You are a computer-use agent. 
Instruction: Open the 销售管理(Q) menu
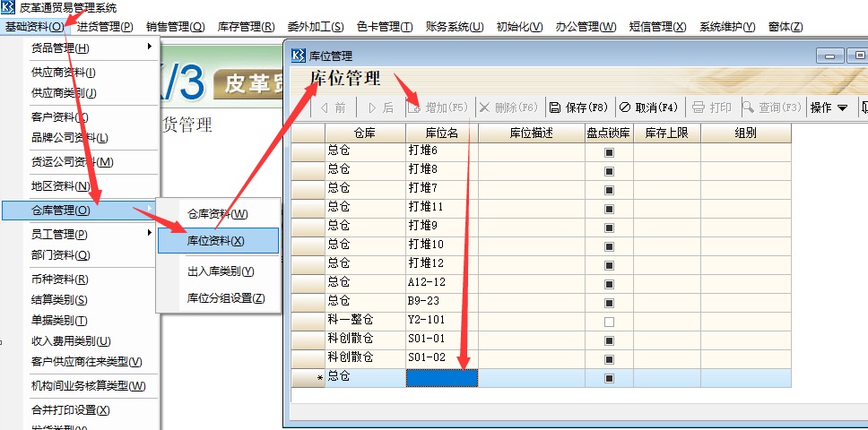coord(176,27)
